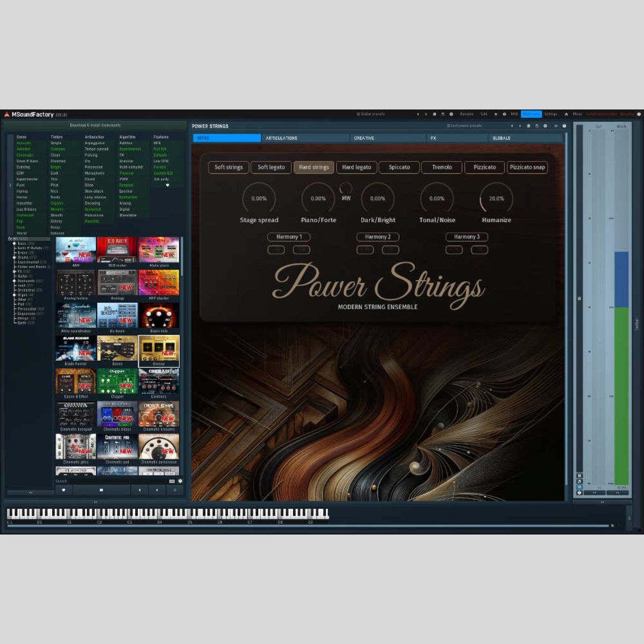
Task: Open Settings in top toolbar
Action: pos(551,114)
